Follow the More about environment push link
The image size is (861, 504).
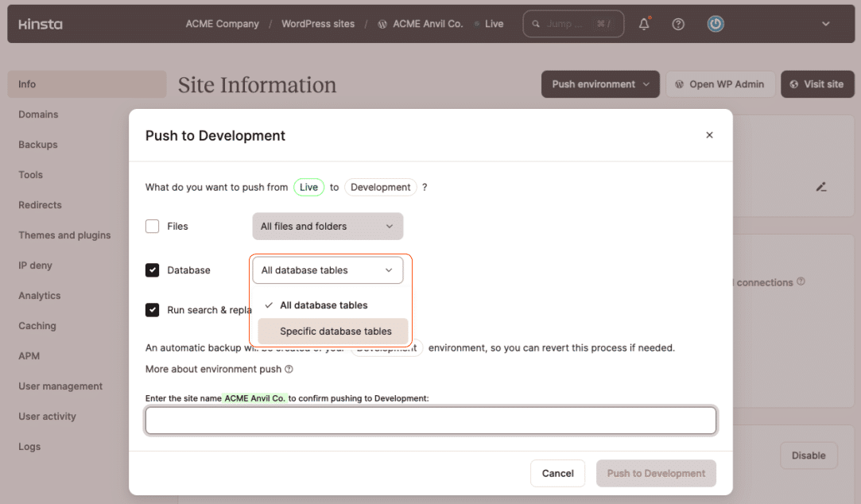213,369
